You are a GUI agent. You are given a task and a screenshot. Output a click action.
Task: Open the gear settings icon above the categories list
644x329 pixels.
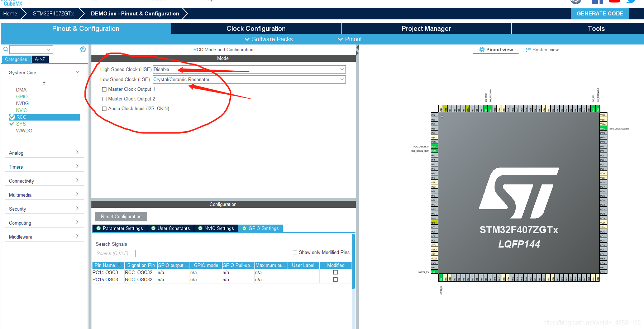(83, 49)
